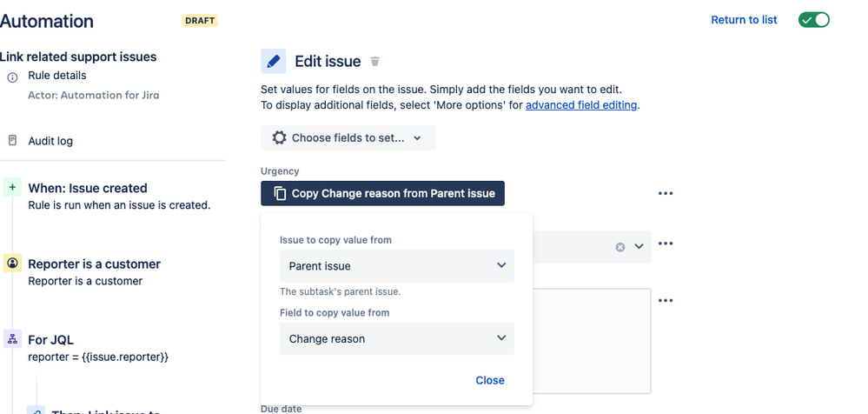Select the When: Issue created step

(x=88, y=188)
